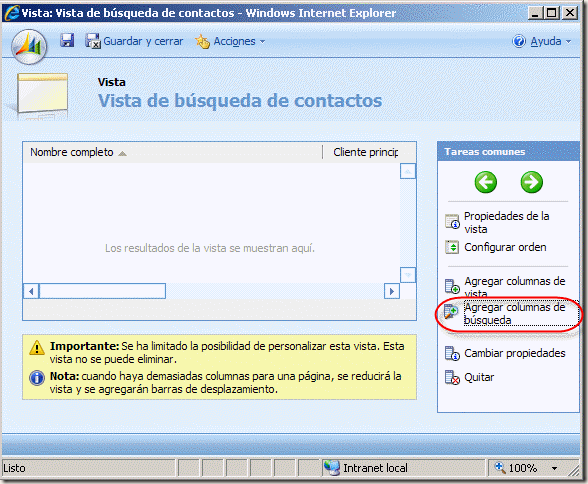
Task: Open Configurar orden link
Action: 505,247
